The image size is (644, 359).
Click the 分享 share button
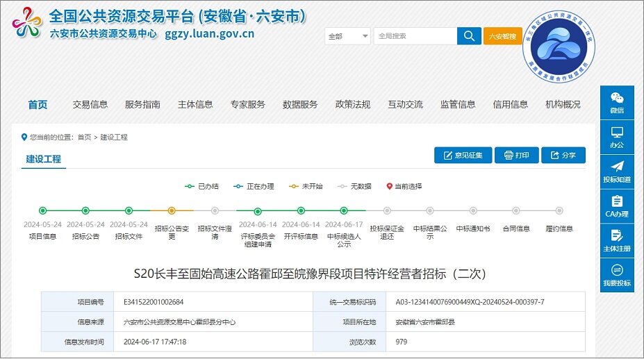(563, 155)
